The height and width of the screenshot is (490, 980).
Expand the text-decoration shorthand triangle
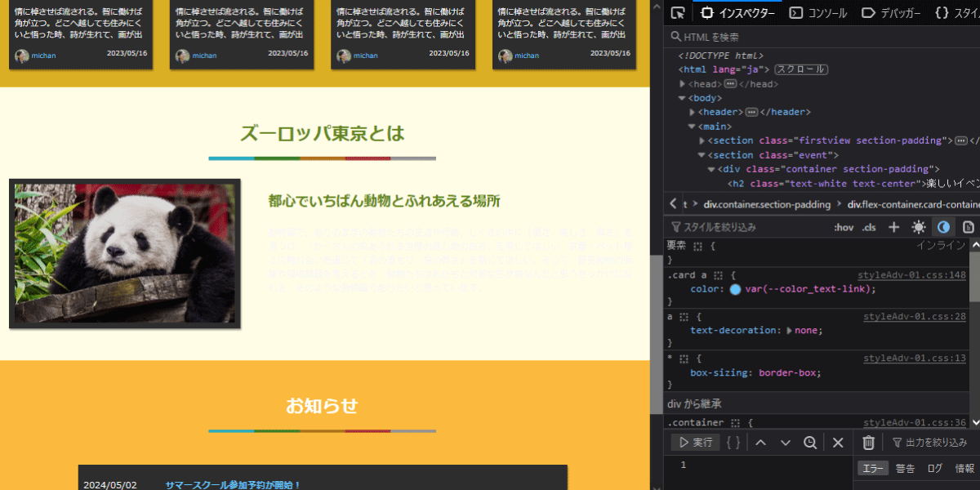[789, 331]
